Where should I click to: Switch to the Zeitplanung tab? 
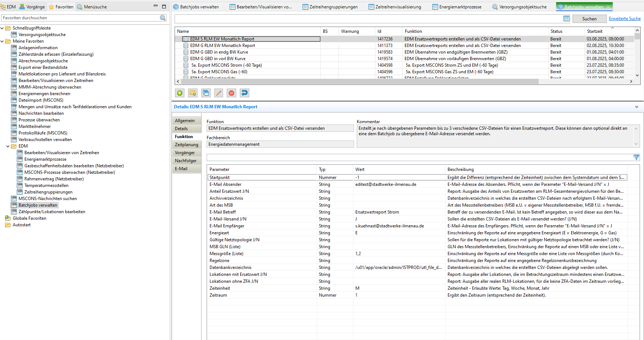(186, 145)
